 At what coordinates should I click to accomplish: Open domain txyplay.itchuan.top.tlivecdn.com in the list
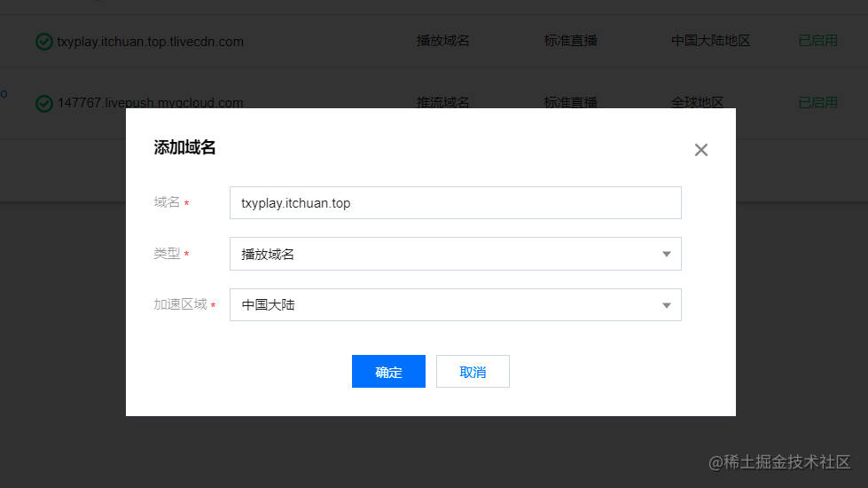(150, 42)
